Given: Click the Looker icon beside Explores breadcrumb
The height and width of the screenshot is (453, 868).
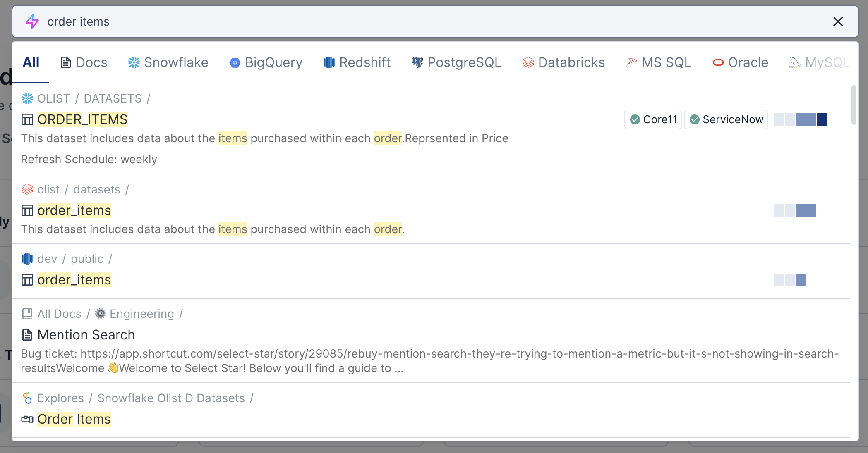Looking at the screenshot, I should 27,398.
